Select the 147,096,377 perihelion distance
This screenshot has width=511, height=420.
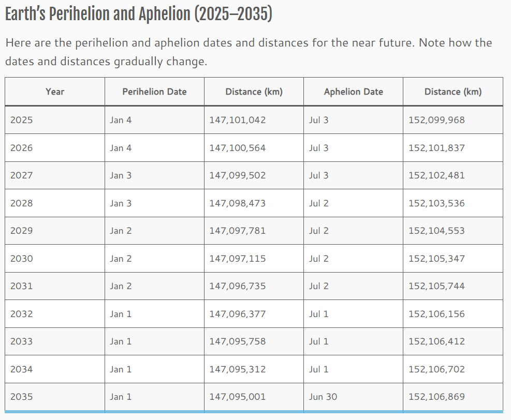coord(238,314)
